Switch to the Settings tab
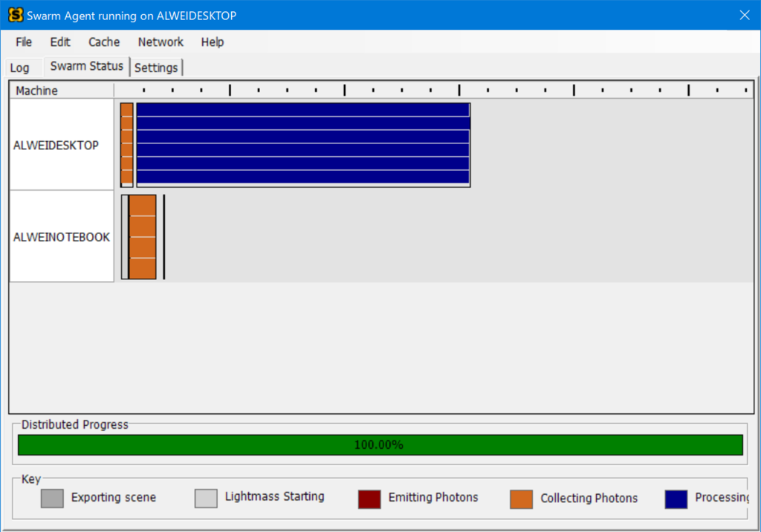Viewport: 761px width, 532px height. point(156,68)
